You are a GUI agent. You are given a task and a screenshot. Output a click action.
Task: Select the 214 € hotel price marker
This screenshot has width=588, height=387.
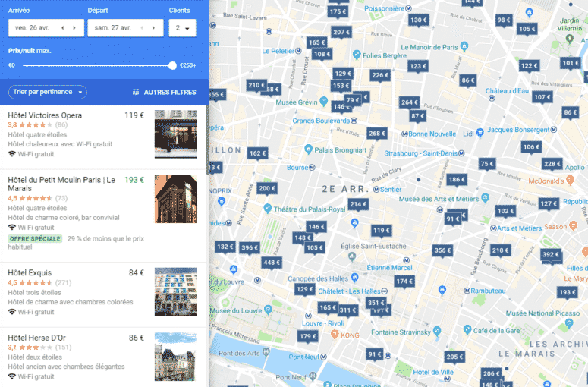click(x=358, y=205)
